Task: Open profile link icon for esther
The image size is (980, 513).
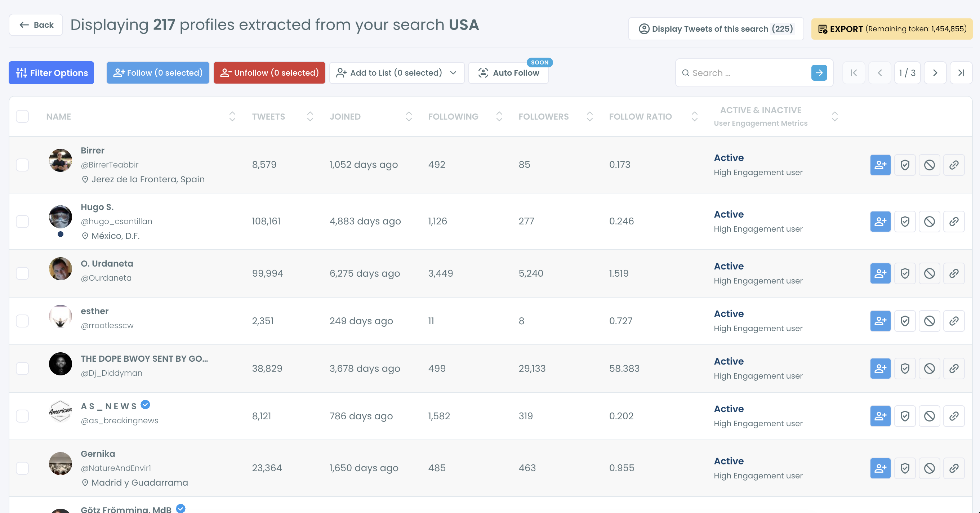Action: coord(954,321)
